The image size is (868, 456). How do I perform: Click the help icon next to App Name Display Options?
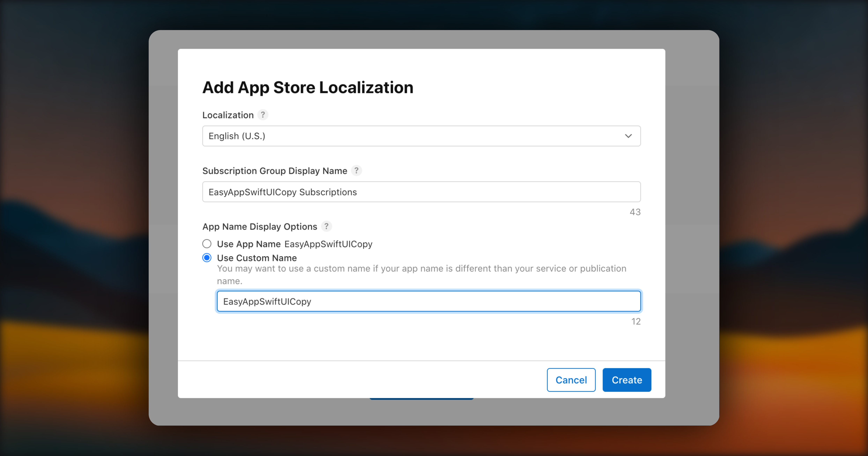(326, 226)
